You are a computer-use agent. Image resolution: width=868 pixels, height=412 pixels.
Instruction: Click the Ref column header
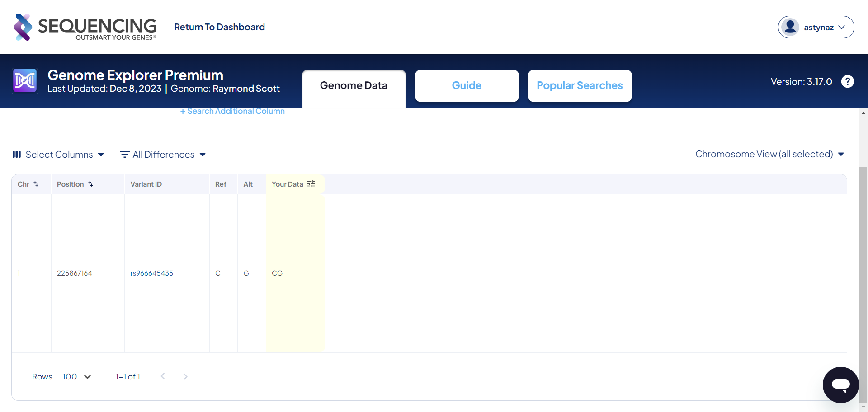221,184
